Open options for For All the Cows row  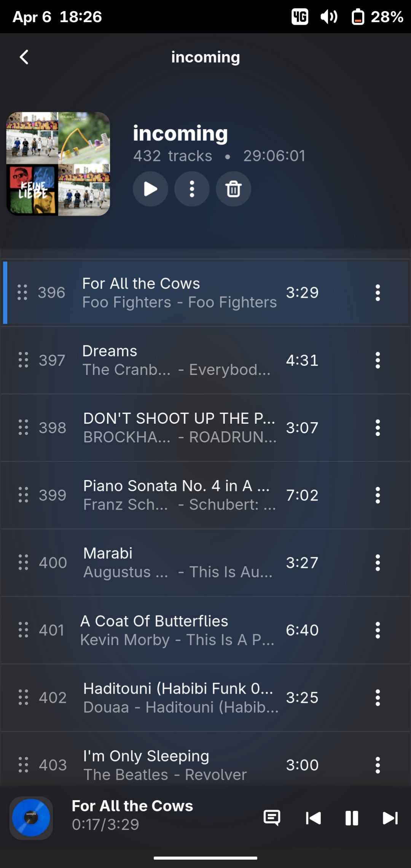pos(378,293)
